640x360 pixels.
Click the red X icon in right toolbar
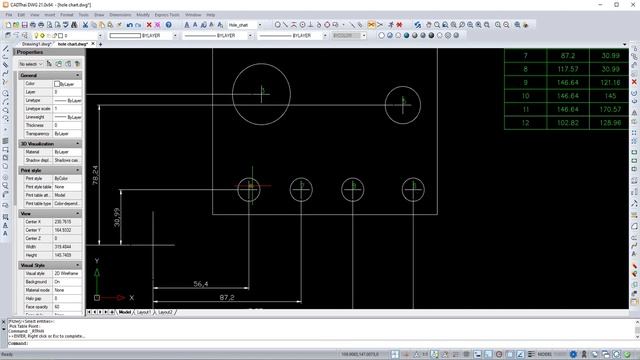pos(634,82)
